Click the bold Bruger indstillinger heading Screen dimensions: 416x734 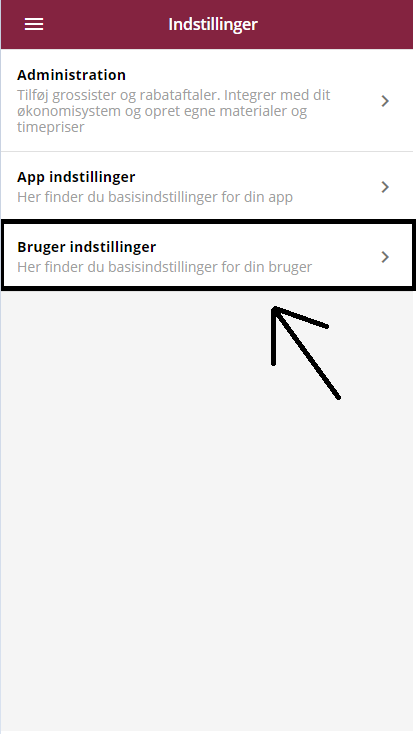pos(87,247)
